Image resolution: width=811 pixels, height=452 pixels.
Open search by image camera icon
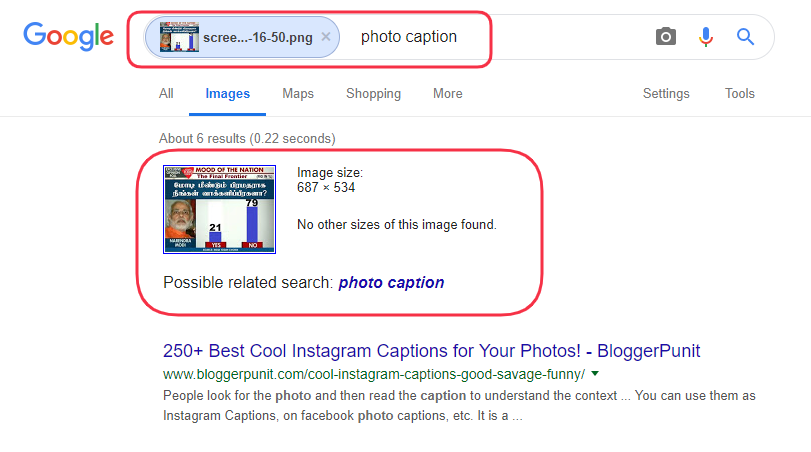click(x=666, y=37)
